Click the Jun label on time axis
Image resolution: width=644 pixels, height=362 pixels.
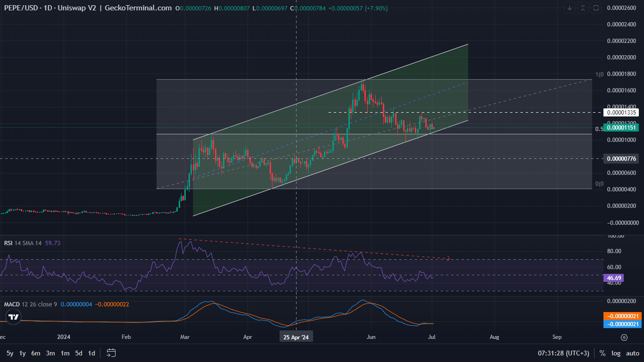(371, 337)
